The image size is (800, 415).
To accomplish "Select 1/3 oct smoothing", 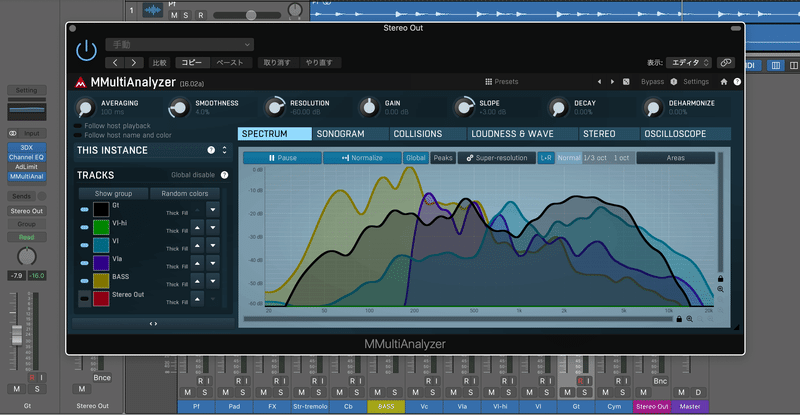I will 595,158.
